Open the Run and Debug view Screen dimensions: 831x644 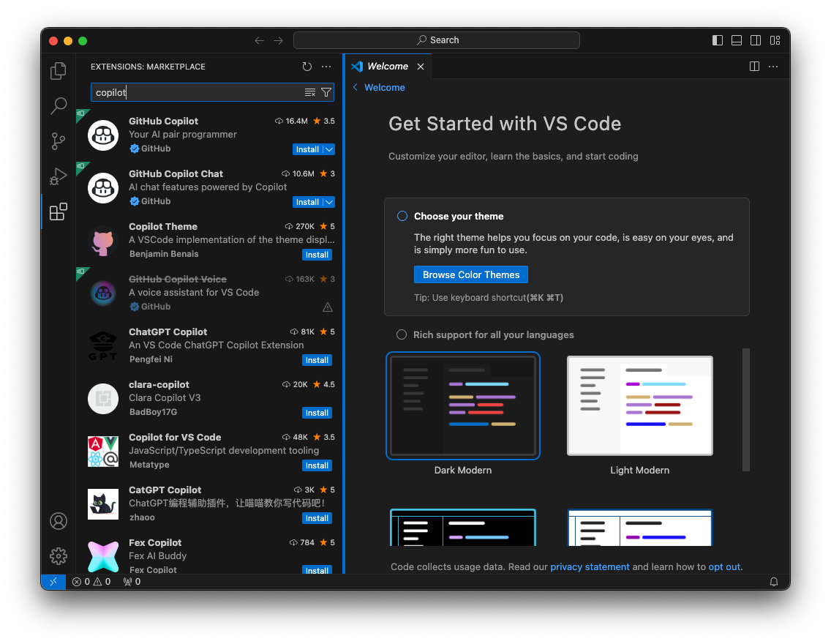pyautogui.click(x=59, y=176)
